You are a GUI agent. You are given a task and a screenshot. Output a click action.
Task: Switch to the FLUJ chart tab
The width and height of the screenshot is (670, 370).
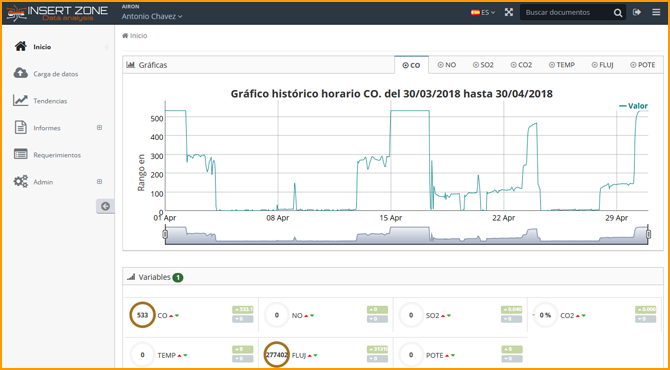(602, 65)
